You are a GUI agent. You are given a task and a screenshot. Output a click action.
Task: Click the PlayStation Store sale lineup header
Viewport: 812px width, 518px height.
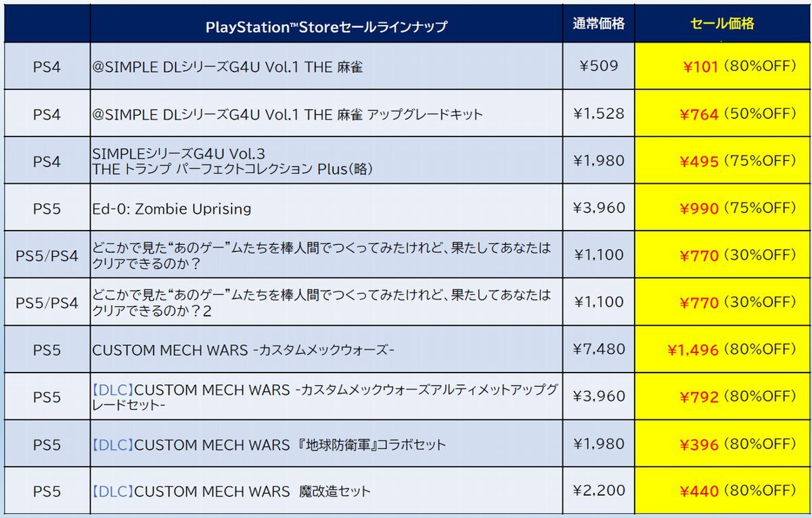(326, 26)
